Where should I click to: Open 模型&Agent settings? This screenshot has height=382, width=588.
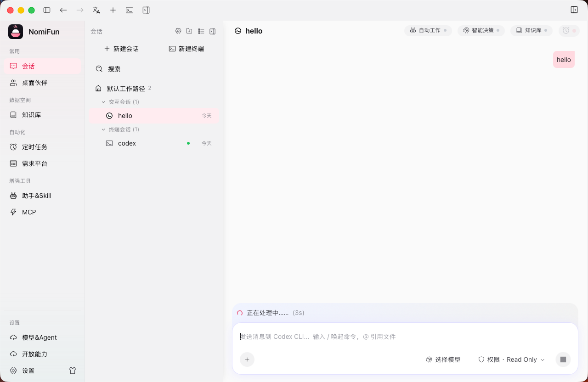42,337
